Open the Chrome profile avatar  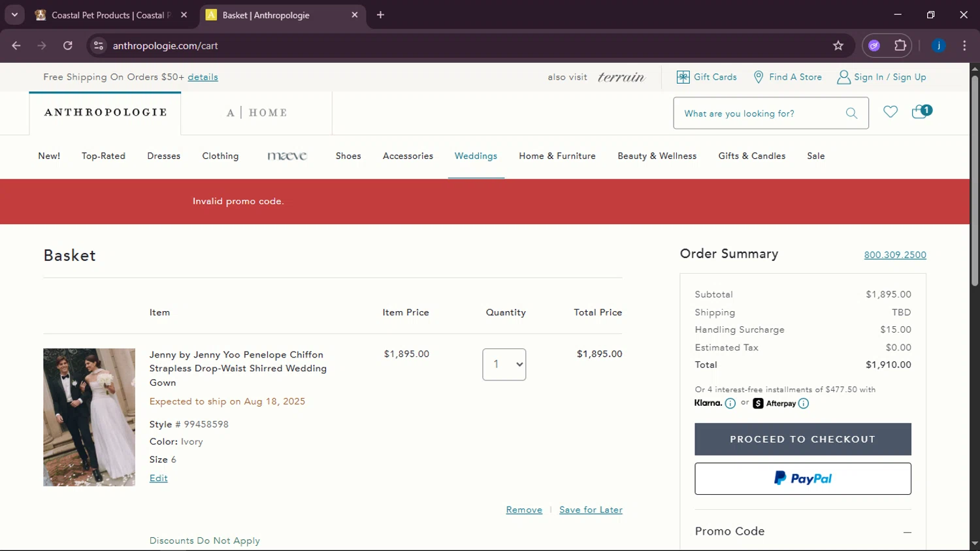click(939, 46)
